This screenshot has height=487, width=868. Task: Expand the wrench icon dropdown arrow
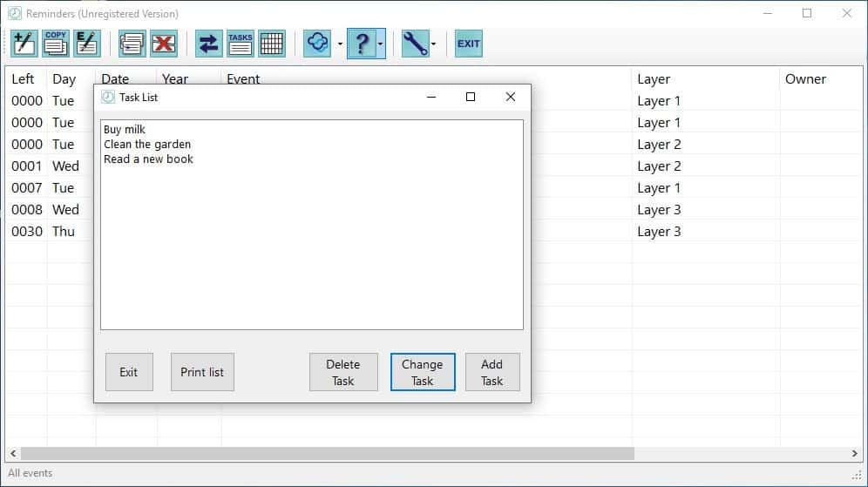(433, 44)
